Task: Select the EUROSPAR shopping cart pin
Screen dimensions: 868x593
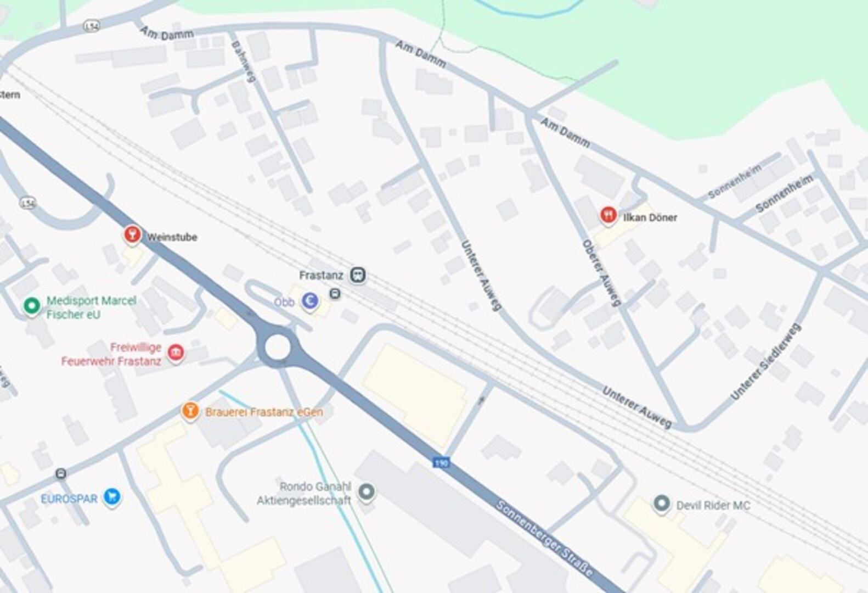Action: click(112, 497)
